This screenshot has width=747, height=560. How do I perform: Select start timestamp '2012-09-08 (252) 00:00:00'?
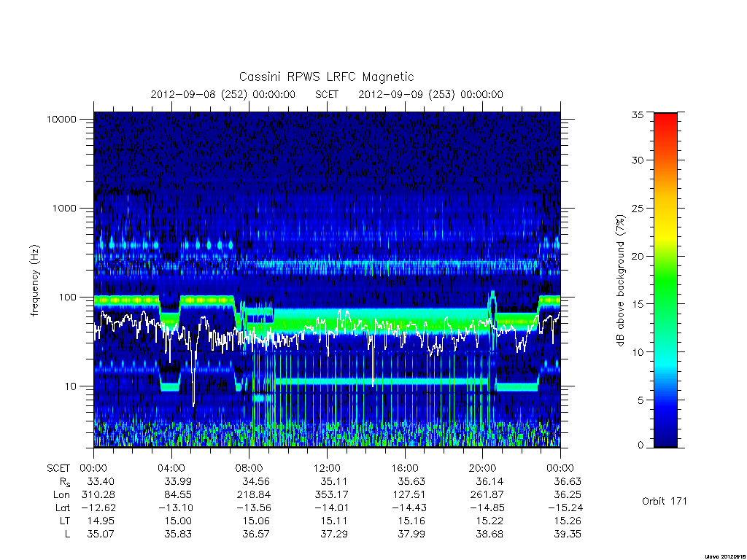click(x=223, y=94)
